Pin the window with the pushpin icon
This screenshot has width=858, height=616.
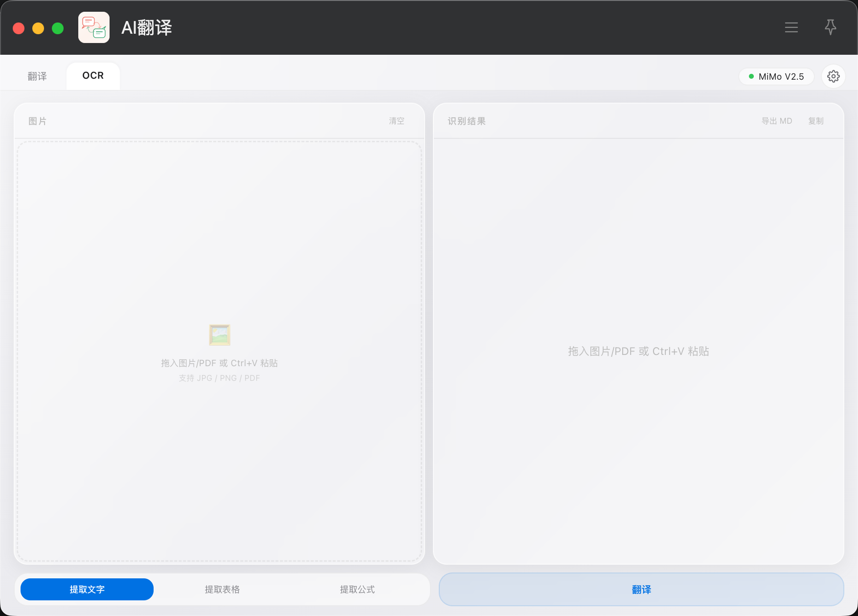(x=830, y=27)
